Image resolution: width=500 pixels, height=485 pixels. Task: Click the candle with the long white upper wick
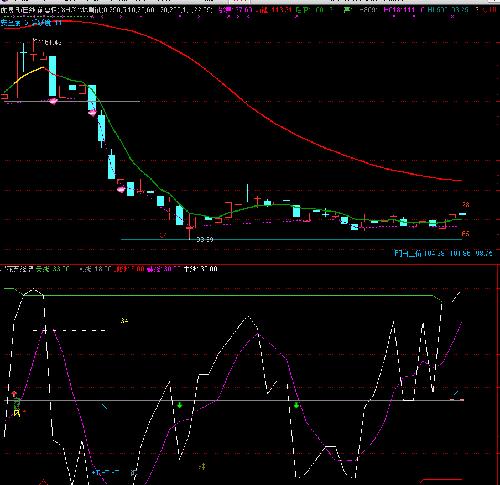click(247, 193)
